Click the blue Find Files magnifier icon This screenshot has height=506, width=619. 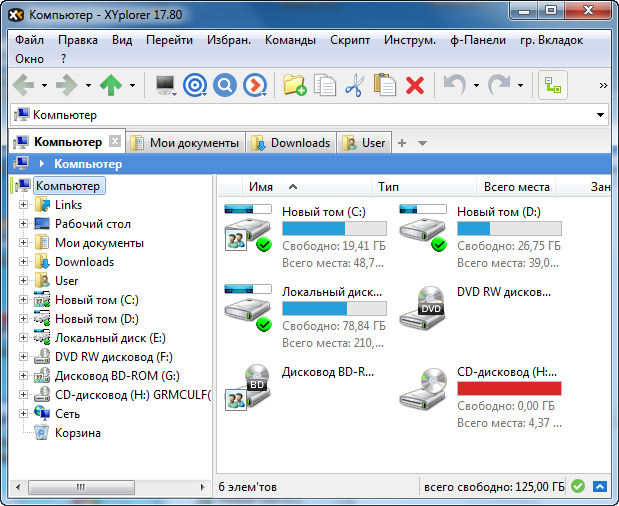(226, 86)
